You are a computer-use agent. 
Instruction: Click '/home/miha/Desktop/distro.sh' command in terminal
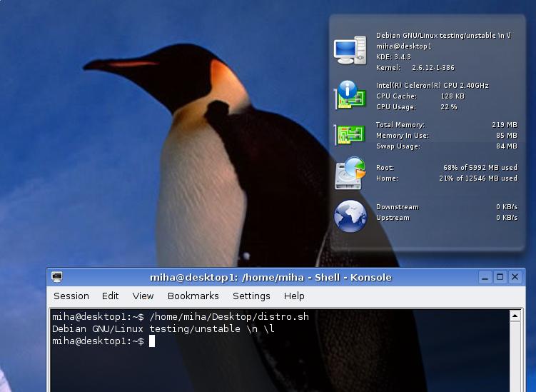tap(229, 317)
